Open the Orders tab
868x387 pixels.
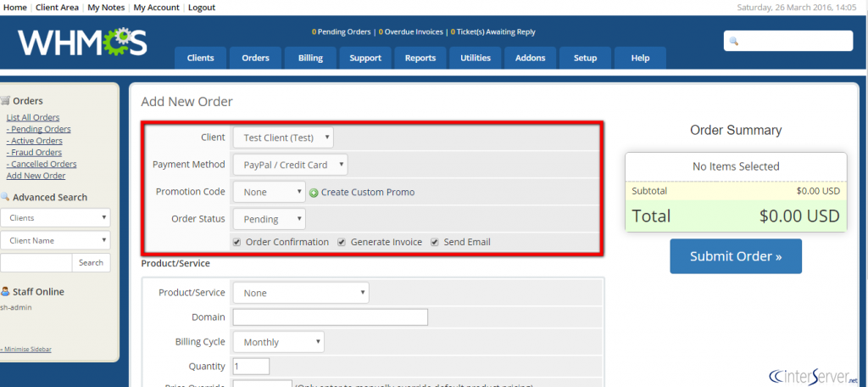click(256, 58)
